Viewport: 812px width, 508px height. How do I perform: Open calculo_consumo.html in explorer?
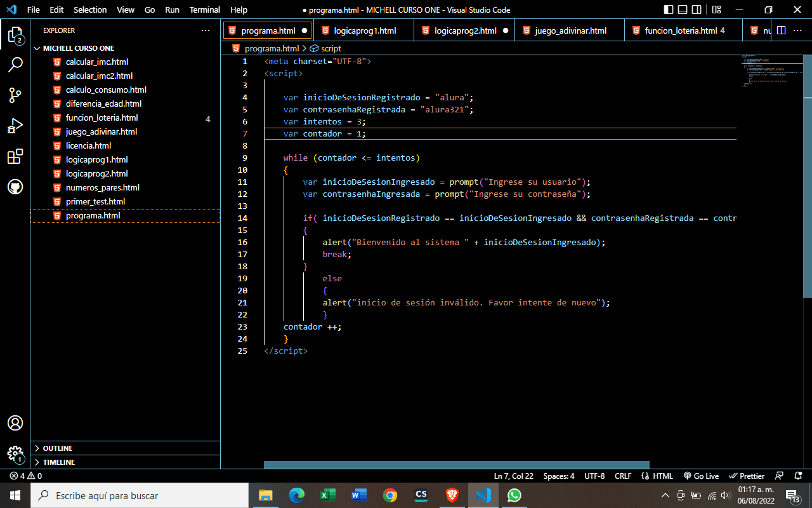(126, 90)
